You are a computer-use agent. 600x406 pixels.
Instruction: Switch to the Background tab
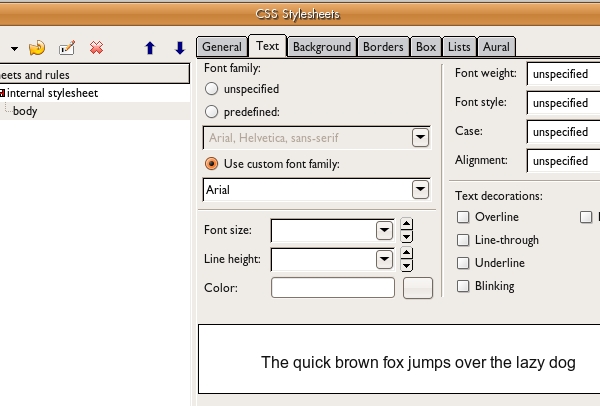pos(321,47)
